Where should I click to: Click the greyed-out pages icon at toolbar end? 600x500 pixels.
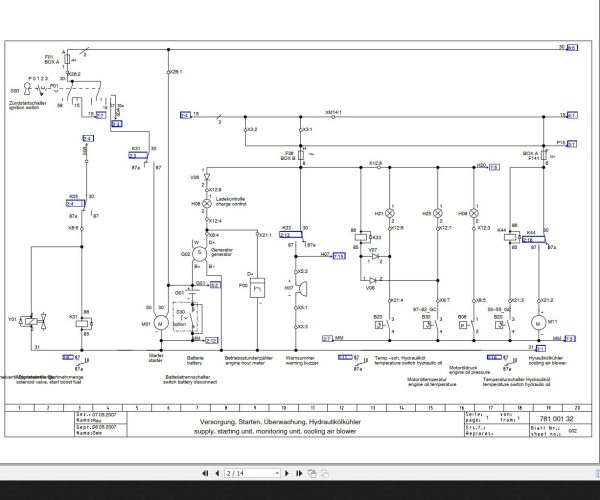pyautogui.click(x=325, y=473)
